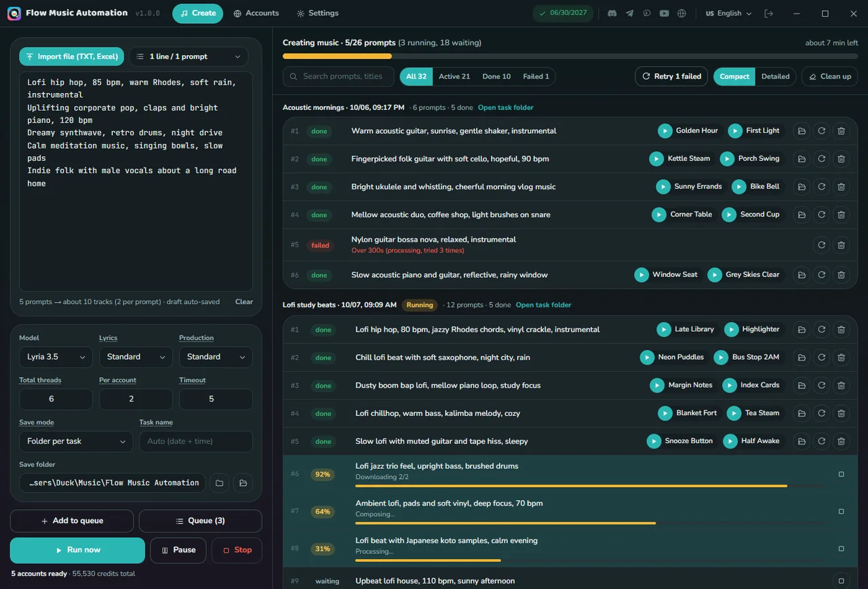Switch to the Detailed view
Screen dimensions: 868x589
[775, 77]
